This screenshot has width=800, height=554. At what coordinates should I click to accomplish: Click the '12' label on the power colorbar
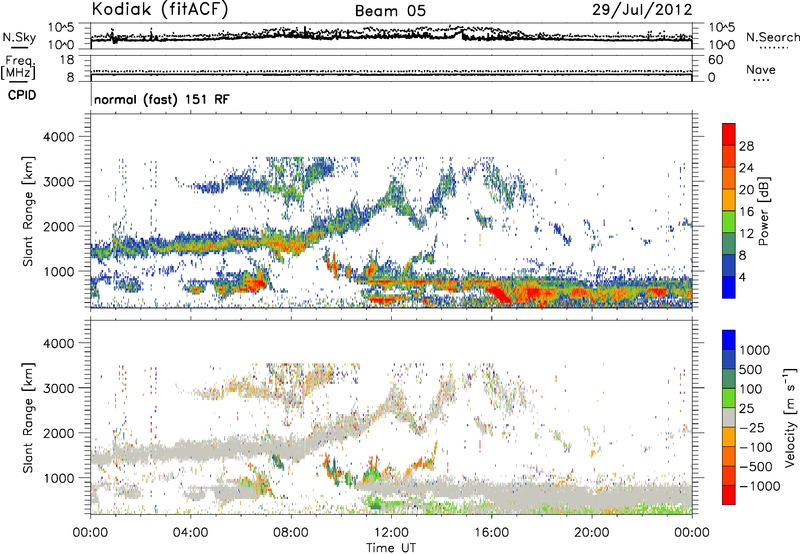[746, 234]
